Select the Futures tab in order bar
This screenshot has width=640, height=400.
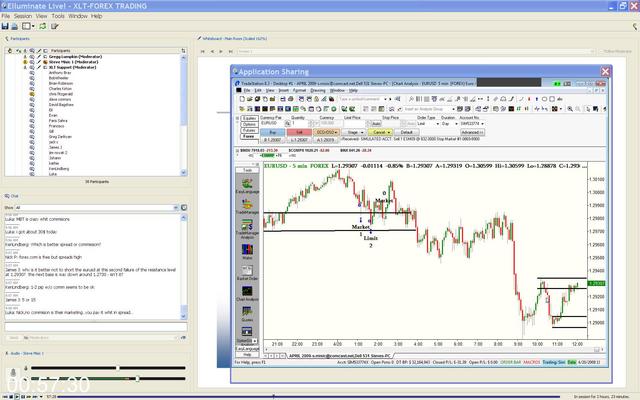[x=249, y=130]
